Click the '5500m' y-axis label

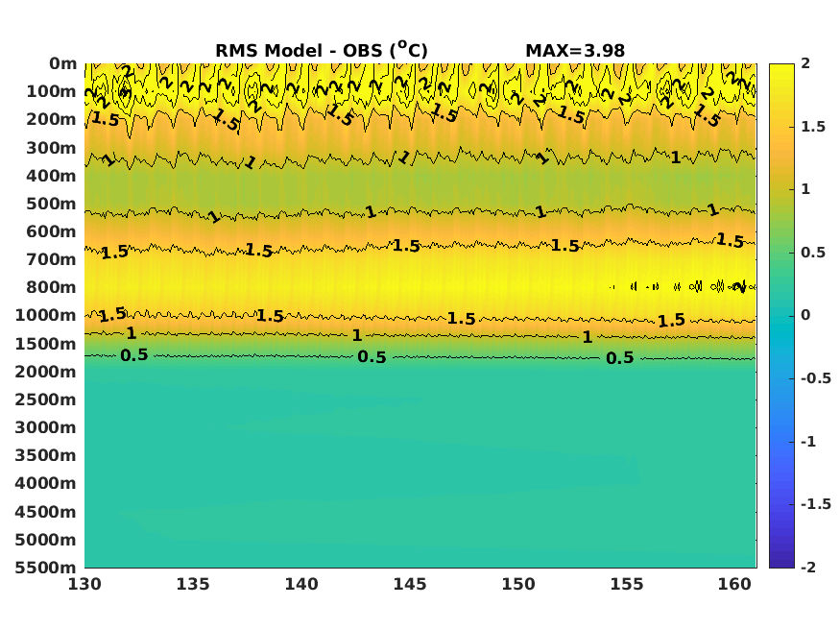(x=45, y=568)
